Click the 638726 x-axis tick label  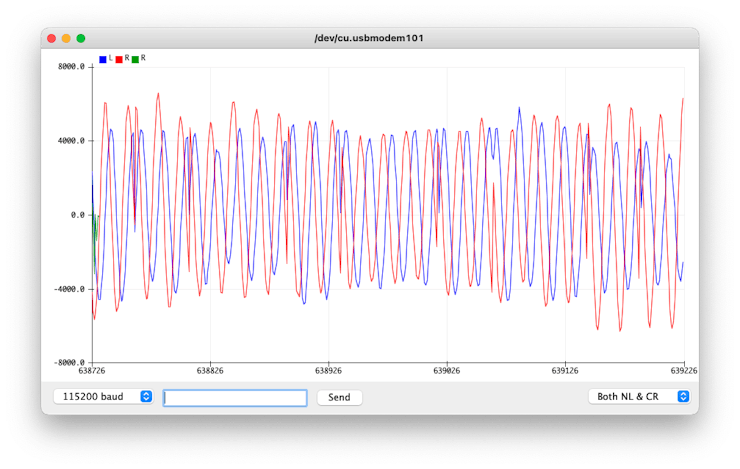tap(92, 371)
